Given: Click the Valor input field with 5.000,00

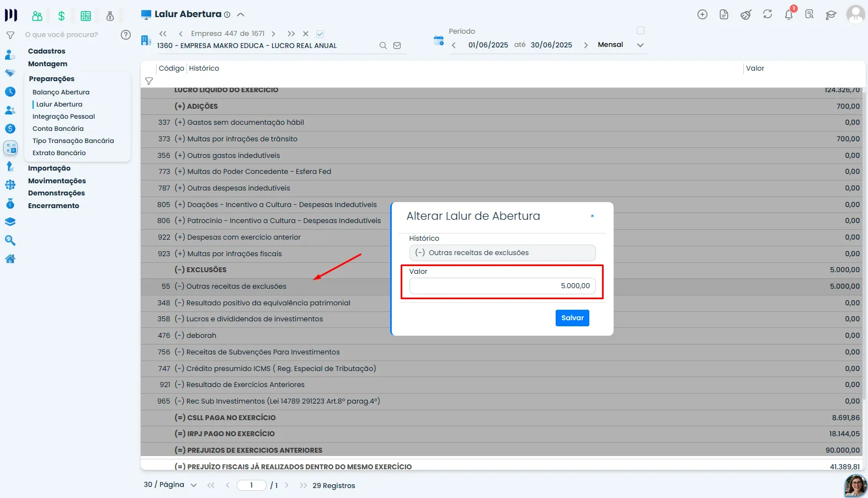Looking at the screenshot, I should 502,286.
